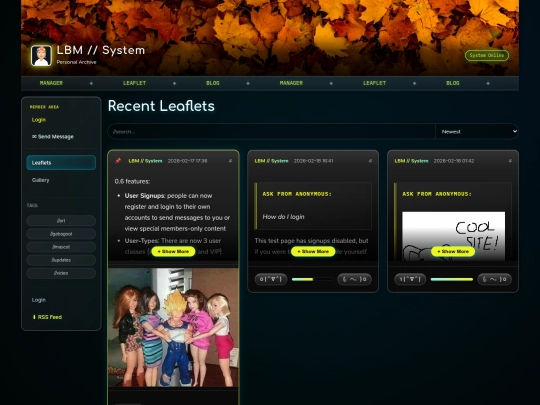Click the 'User-Types' bullet text
Screen dimensions: 540x405
coord(142,241)
